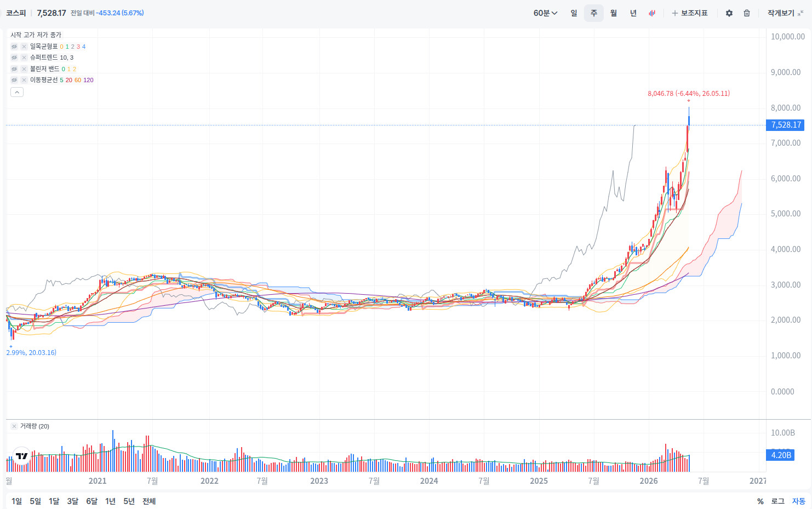Open chart settings gear icon
The height and width of the screenshot is (509, 812).
[729, 13]
